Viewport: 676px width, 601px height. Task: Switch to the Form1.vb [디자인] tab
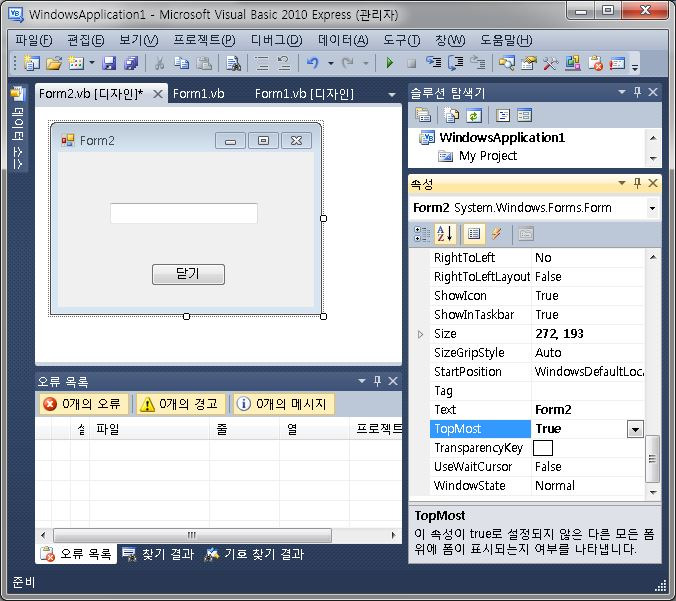click(304, 94)
